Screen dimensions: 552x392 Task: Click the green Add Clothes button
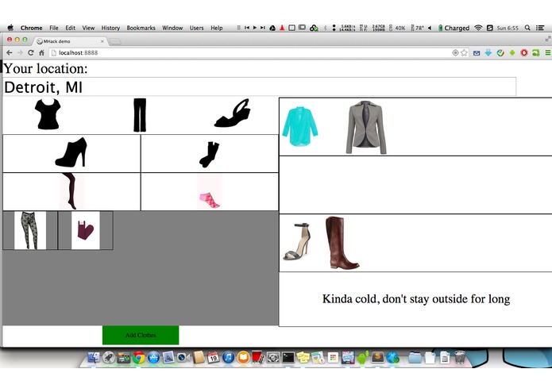141,335
